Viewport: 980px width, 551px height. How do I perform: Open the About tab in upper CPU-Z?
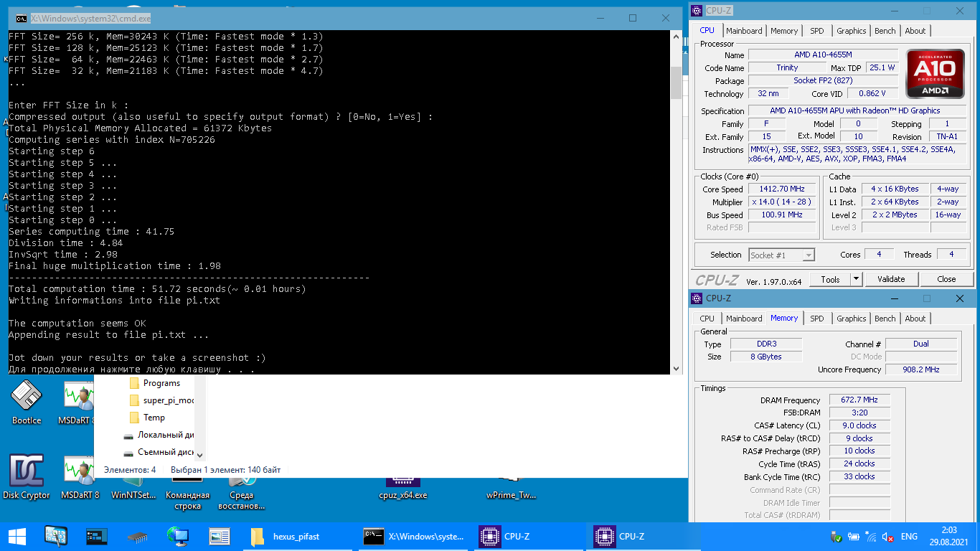point(915,31)
